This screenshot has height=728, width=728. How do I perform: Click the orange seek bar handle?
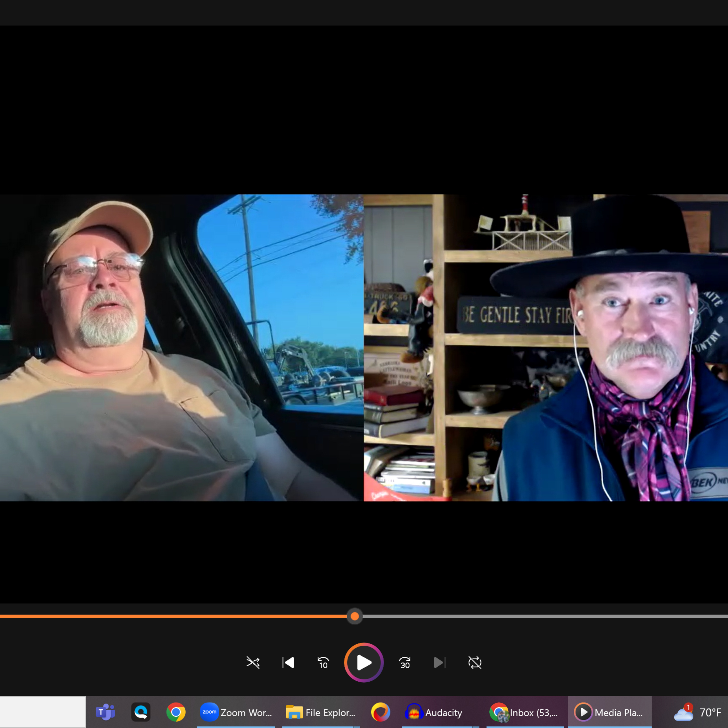pos(355,616)
